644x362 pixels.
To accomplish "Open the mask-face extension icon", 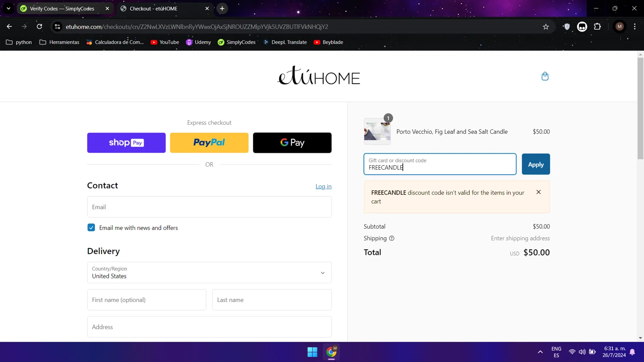I will (x=582, y=27).
